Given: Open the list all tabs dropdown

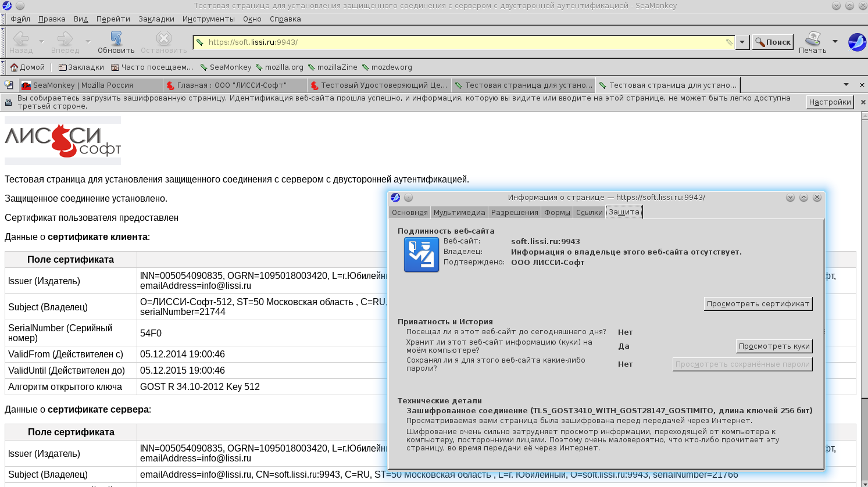Looking at the screenshot, I should click(846, 85).
